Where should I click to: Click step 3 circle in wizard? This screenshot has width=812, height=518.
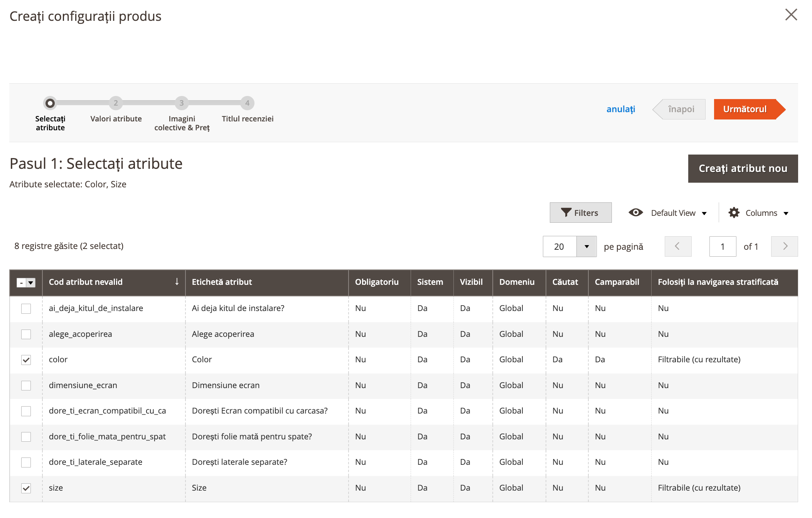(182, 103)
